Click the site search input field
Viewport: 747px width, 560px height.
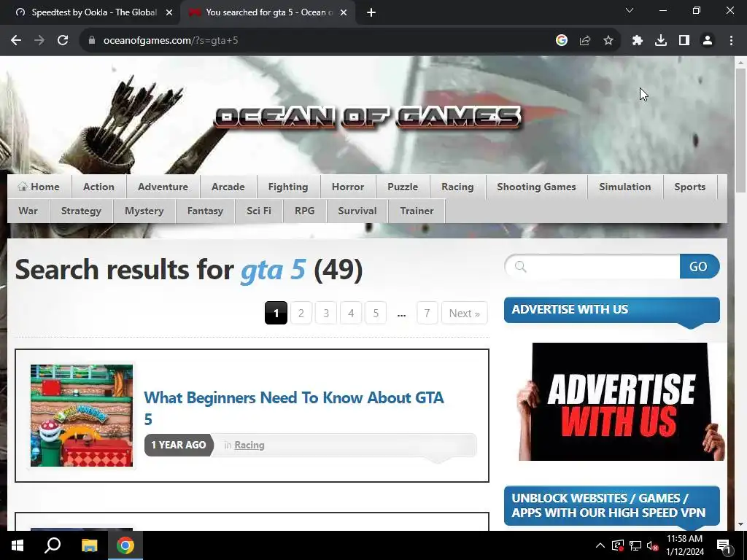(x=592, y=266)
